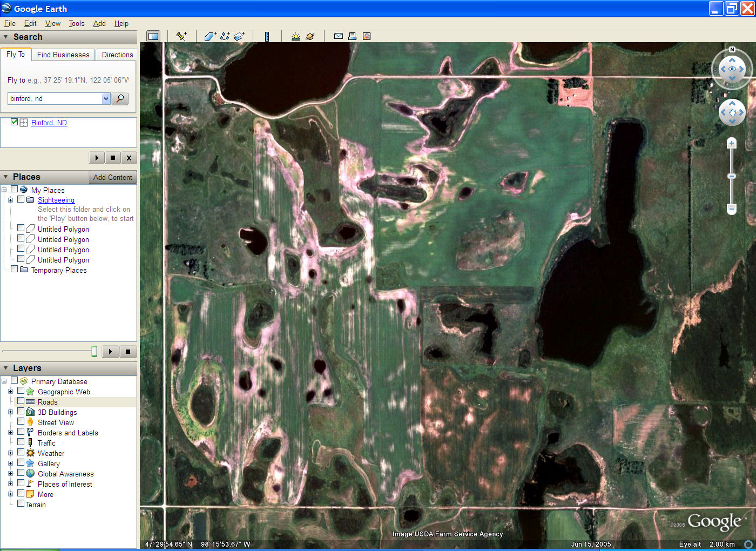Viewport: 756px width, 551px height.
Task: Open the Sightseeing folder link
Action: (x=56, y=200)
